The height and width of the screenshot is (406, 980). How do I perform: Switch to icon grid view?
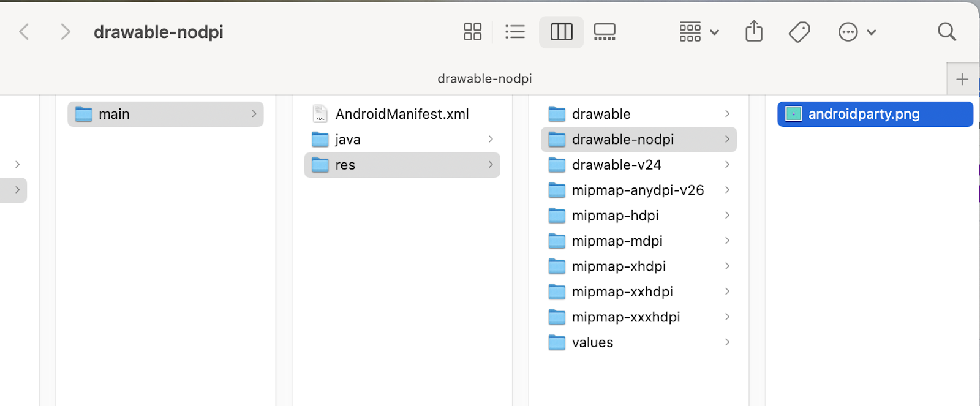tap(472, 32)
